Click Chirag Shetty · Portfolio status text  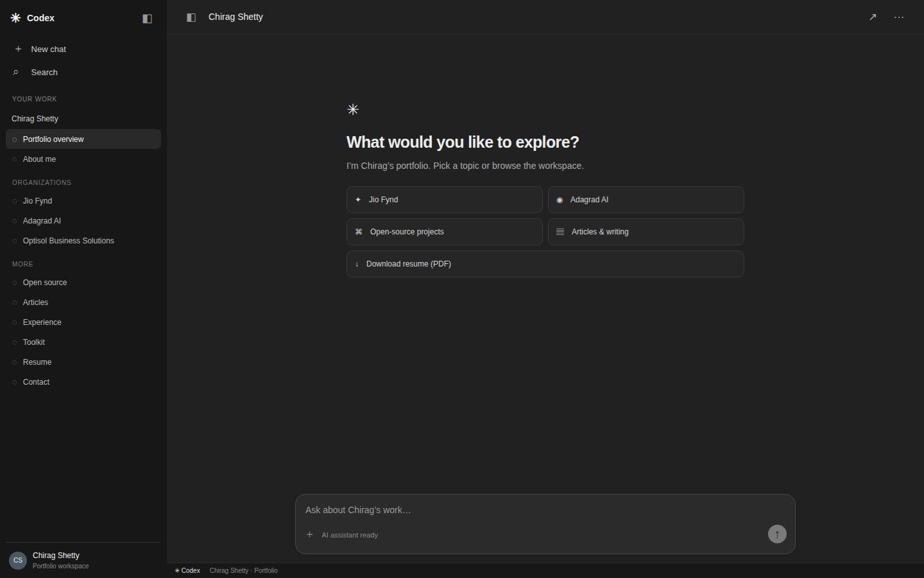243,570
